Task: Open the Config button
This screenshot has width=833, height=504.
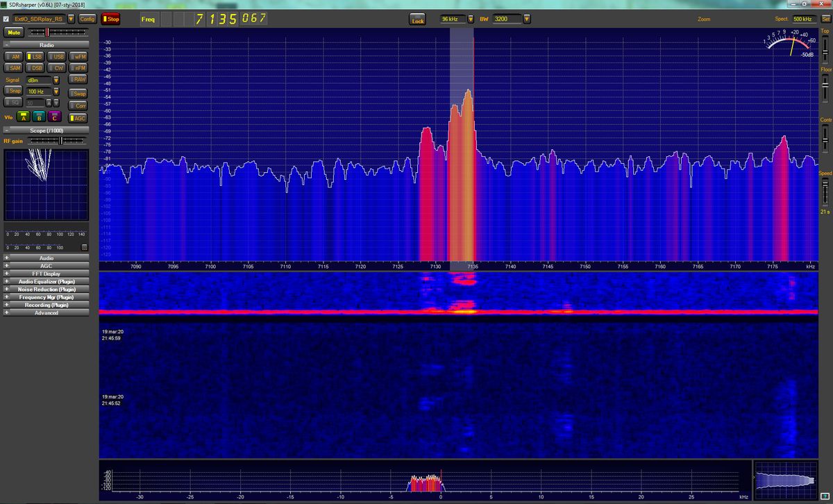Action: [87, 19]
